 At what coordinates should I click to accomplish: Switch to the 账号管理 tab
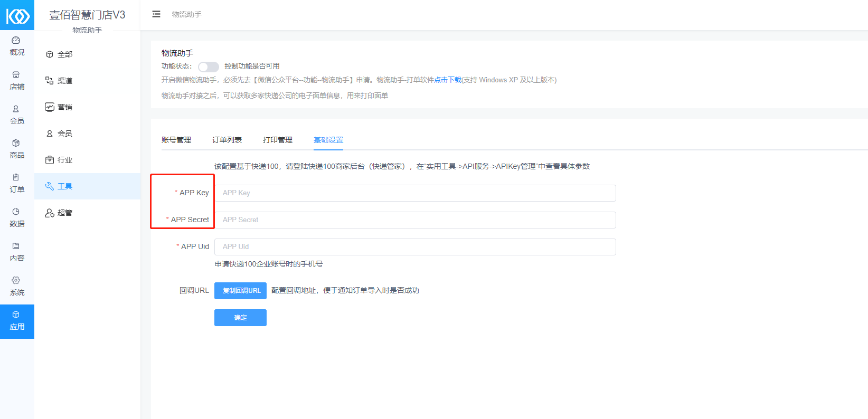(176, 140)
